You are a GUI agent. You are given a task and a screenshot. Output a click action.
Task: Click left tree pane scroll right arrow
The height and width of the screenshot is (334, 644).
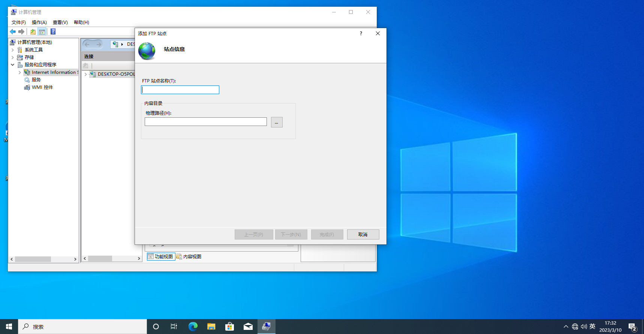[x=75, y=259]
